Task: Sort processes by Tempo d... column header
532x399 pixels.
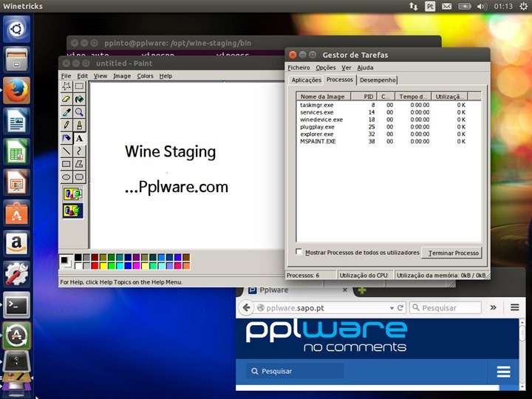Action: coord(412,97)
